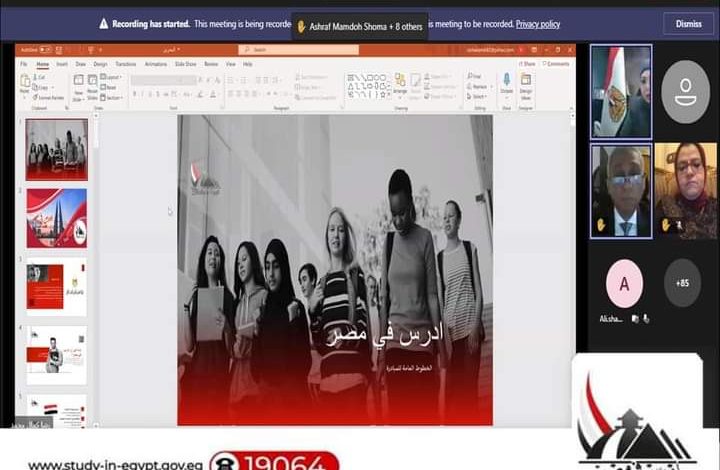
Task: Click the PowerPoint Search box
Action: 298,50
